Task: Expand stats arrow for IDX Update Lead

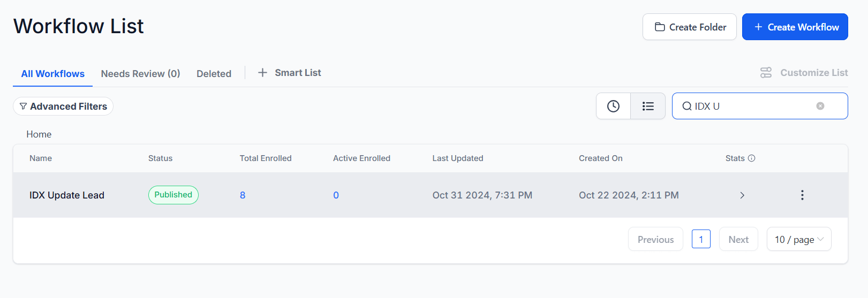Action: (x=742, y=195)
